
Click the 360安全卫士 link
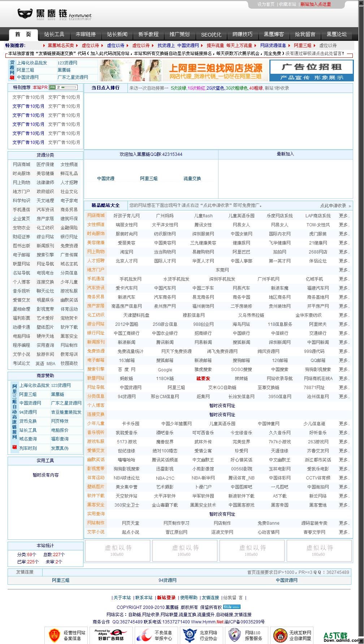tap(126, 505)
